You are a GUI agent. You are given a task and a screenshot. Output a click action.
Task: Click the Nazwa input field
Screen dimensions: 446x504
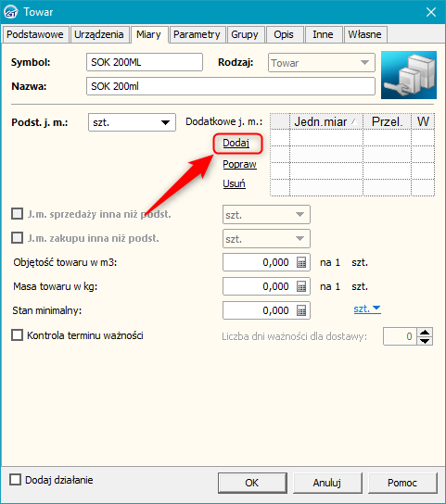pos(231,86)
